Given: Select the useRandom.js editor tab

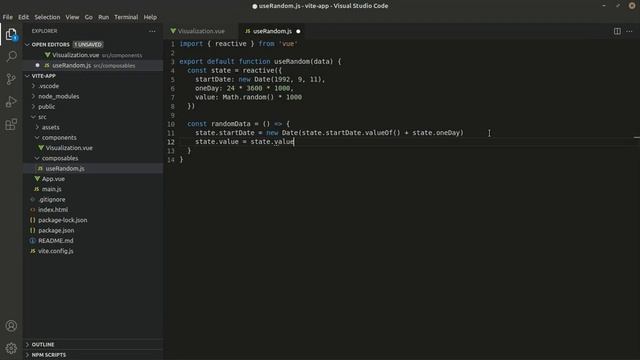Looking at the screenshot, I should coord(272,31).
